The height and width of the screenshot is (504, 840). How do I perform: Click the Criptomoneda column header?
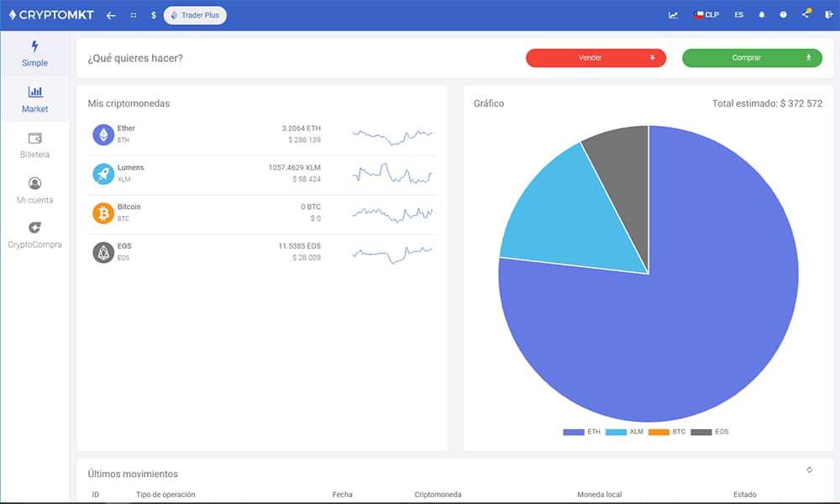tap(438, 495)
